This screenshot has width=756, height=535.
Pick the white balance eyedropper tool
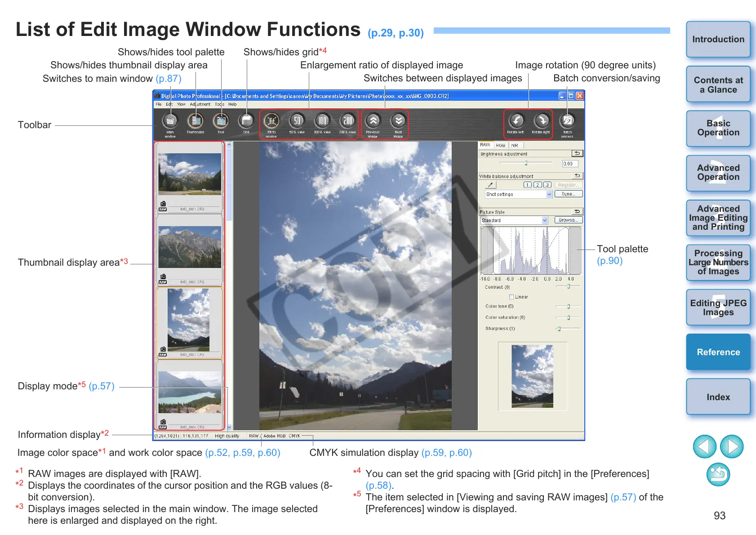[490, 185]
